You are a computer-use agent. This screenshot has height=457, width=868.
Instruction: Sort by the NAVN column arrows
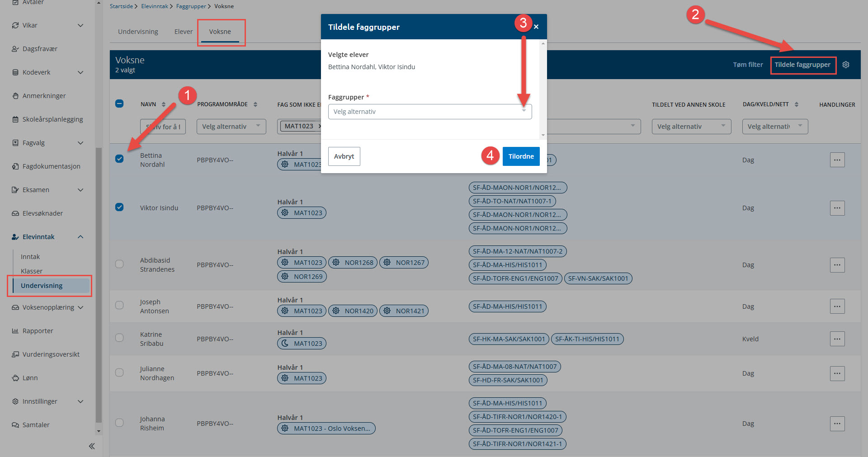(164, 104)
